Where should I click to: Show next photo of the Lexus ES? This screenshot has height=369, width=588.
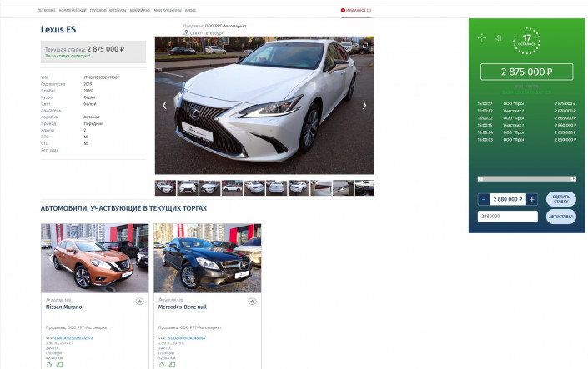pos(364,106)
